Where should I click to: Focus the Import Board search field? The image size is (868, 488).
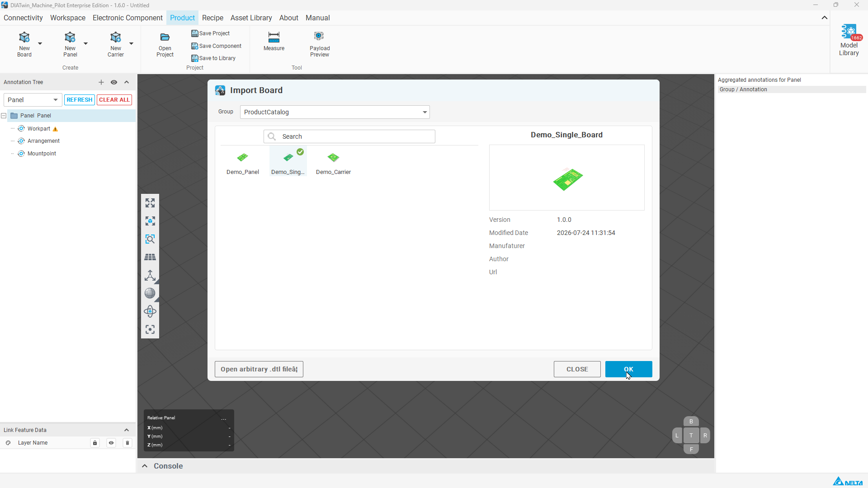349,136
